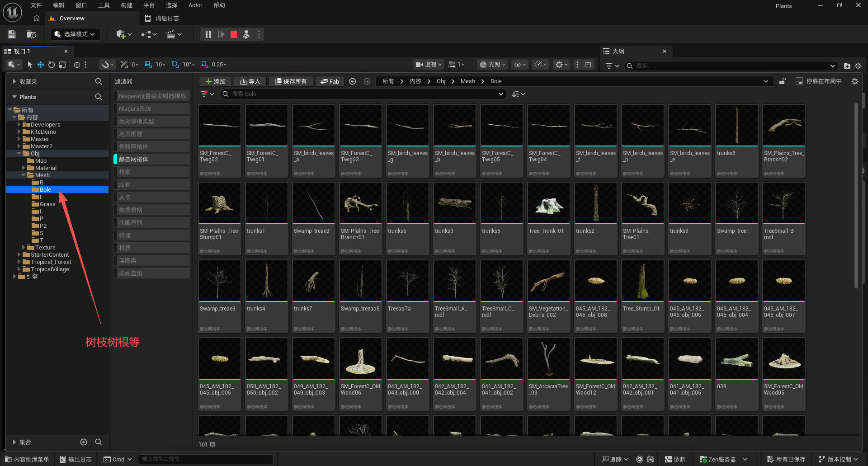Click 保存所有 save all button
The image size is (868, 466).
291,81
